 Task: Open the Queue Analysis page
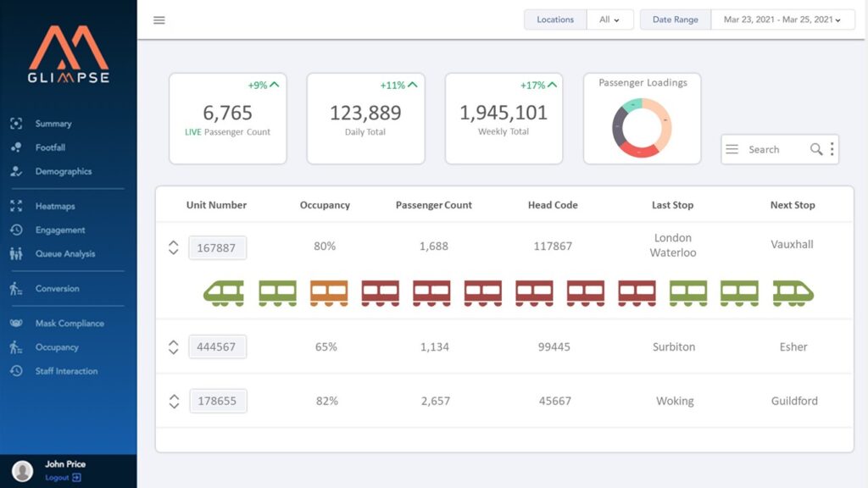(x=64, y=254)
